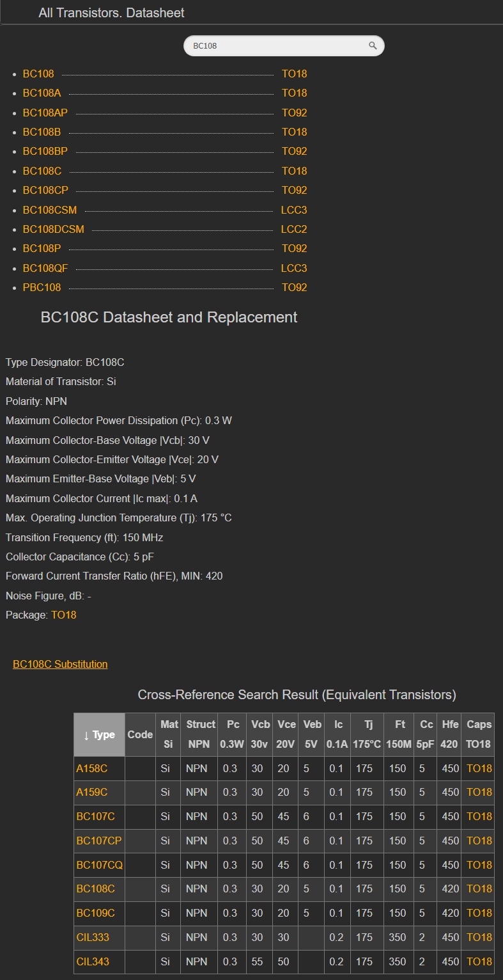This screenshot has height=980, width=503.
Task: Sort table by Type column header
Action: (x=99, y=735)
